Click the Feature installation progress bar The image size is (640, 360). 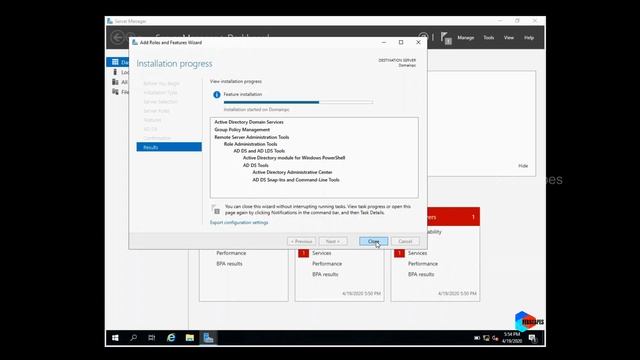[298, 102]
